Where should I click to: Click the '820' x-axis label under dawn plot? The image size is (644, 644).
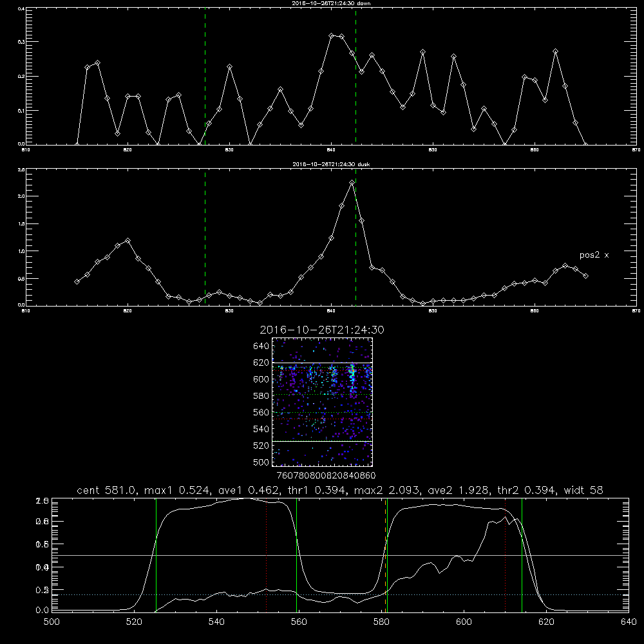(128, 150)
